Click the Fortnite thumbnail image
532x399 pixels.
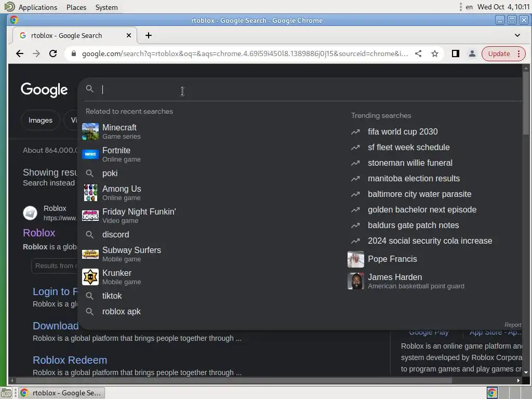point(90,154)
